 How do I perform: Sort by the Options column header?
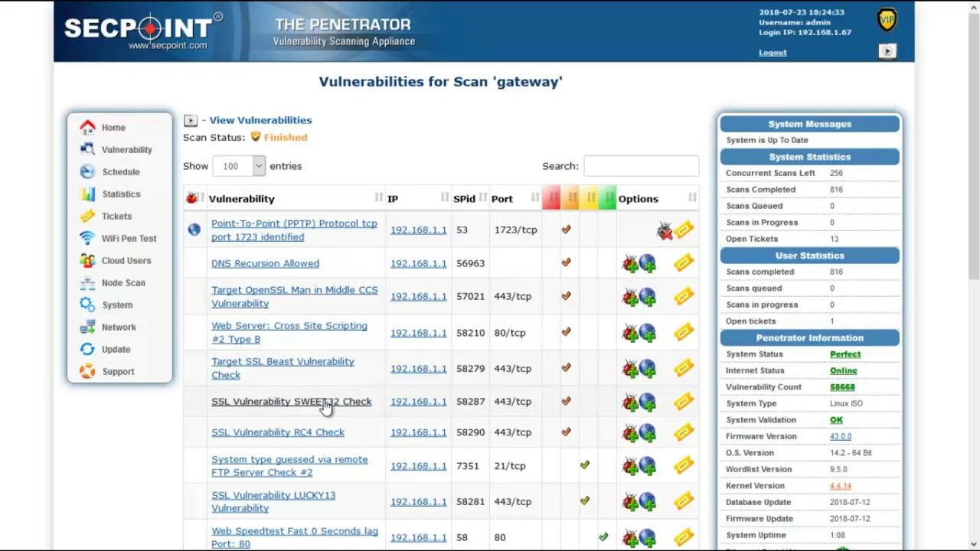click(x=658, y=198)
